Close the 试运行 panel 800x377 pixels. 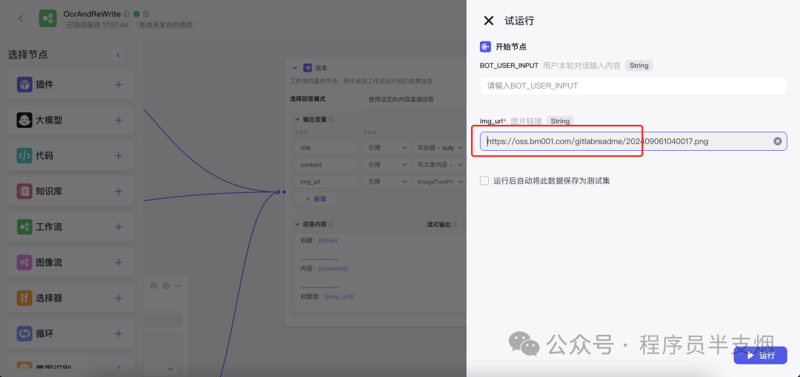[488, 20]
